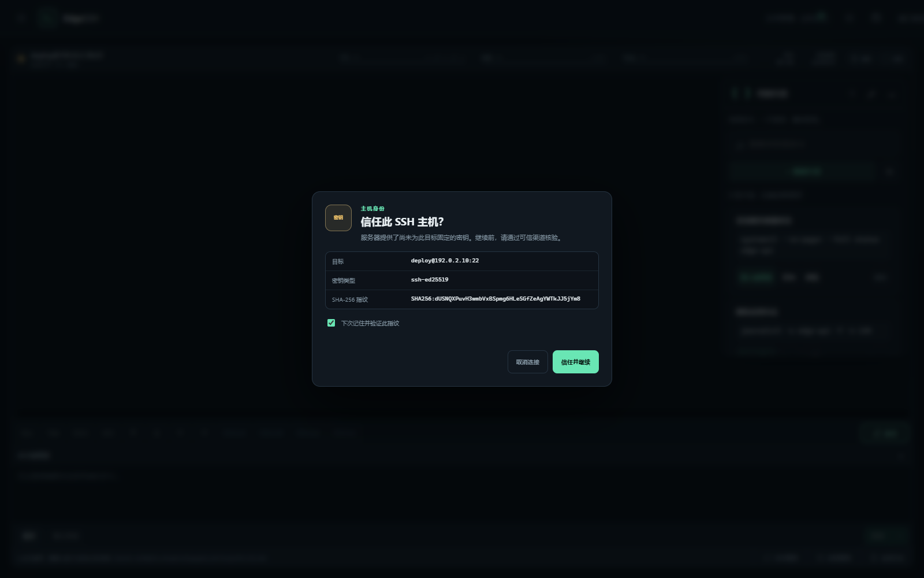The width and height of the screenshot is (924, 578).
Task: Select the target value deploy@192.0.2.10:22
Action: tap(445, 261)
